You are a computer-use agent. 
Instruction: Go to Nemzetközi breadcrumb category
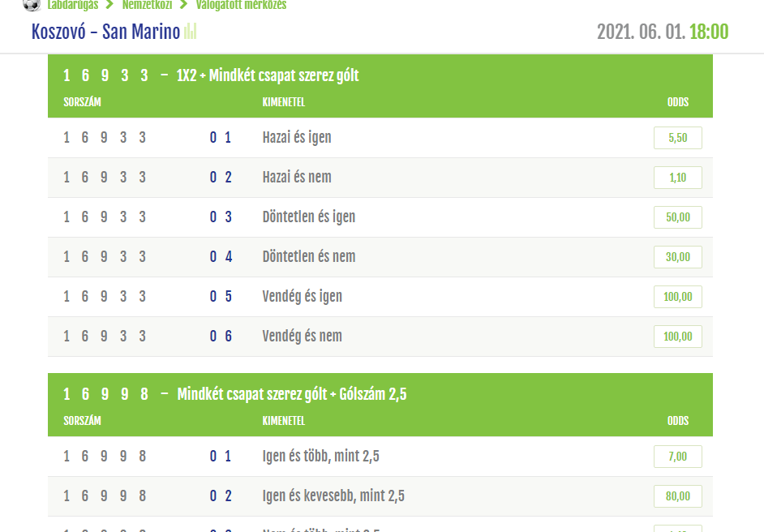pyautogui.click(x=146, y=5)
